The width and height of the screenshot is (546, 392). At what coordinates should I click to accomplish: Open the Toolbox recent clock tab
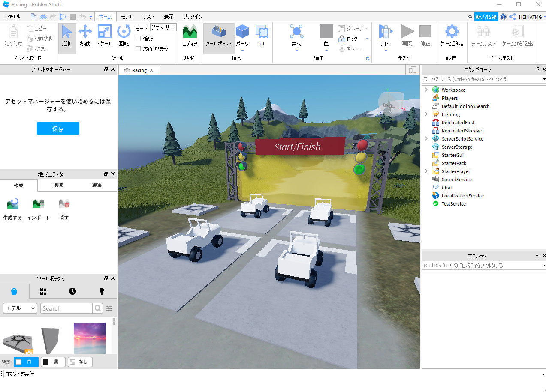(x=72, y=291)
